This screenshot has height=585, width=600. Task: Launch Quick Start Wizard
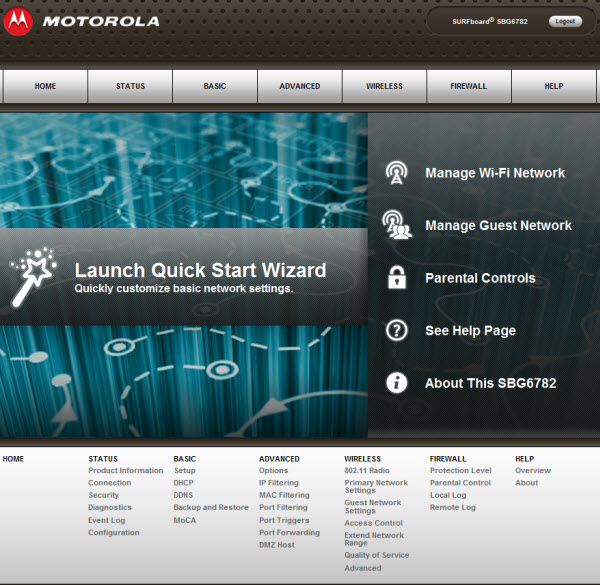[200, 270]
